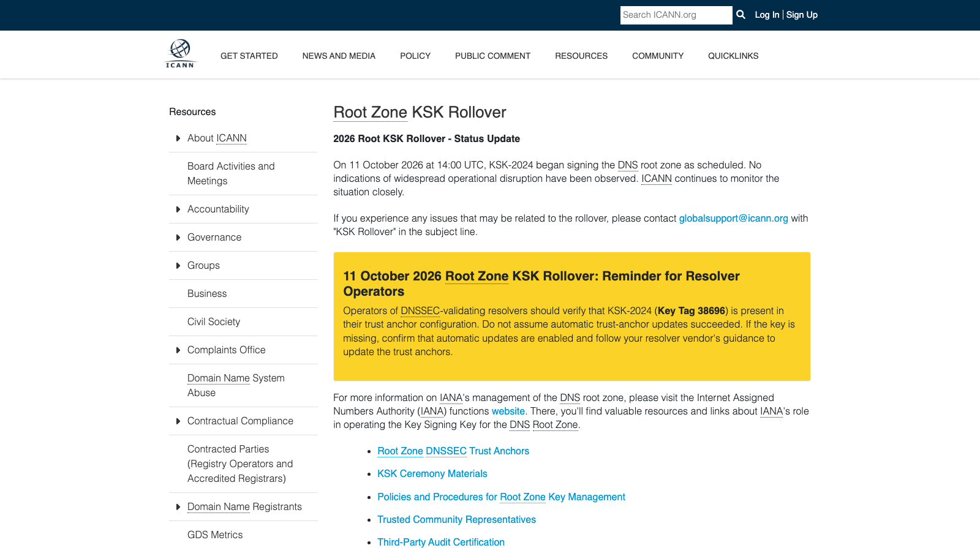Open Third-Party Audit Certification link
This screenshot has height=548, width=980.
[x=441, y=542]
